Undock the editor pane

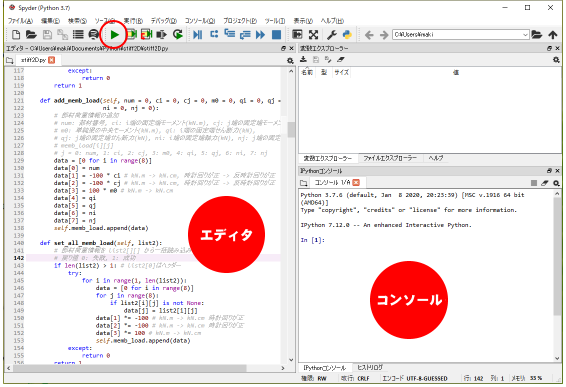tap(283, 48)
